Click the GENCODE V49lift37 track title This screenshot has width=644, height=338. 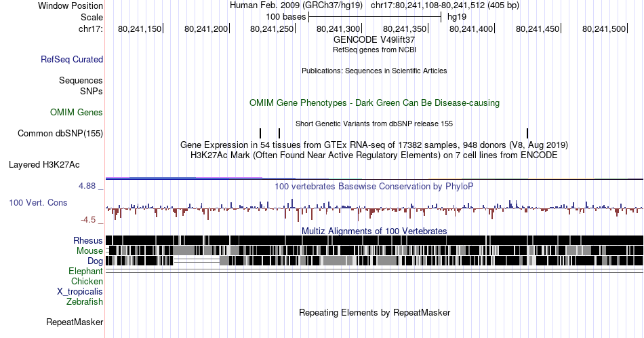tap(374, 39)
